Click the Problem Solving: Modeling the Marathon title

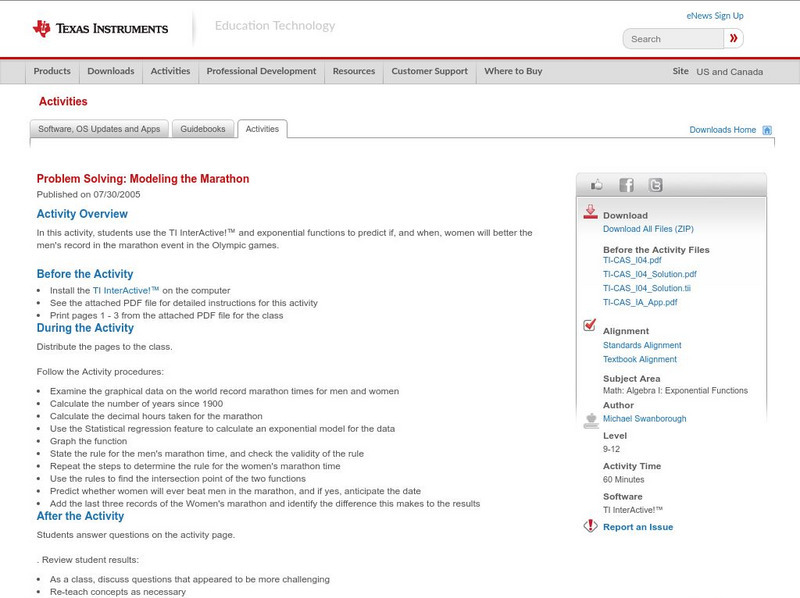pos(143,179)
